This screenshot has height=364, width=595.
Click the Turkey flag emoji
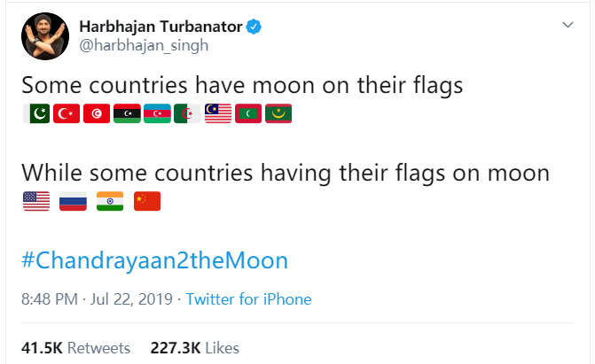[66, 113]
